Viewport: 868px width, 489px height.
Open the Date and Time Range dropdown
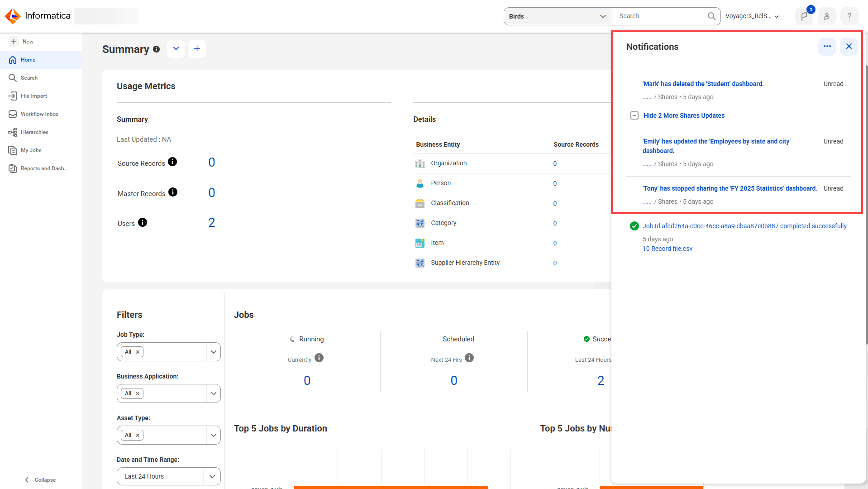[x=168, y=476]
